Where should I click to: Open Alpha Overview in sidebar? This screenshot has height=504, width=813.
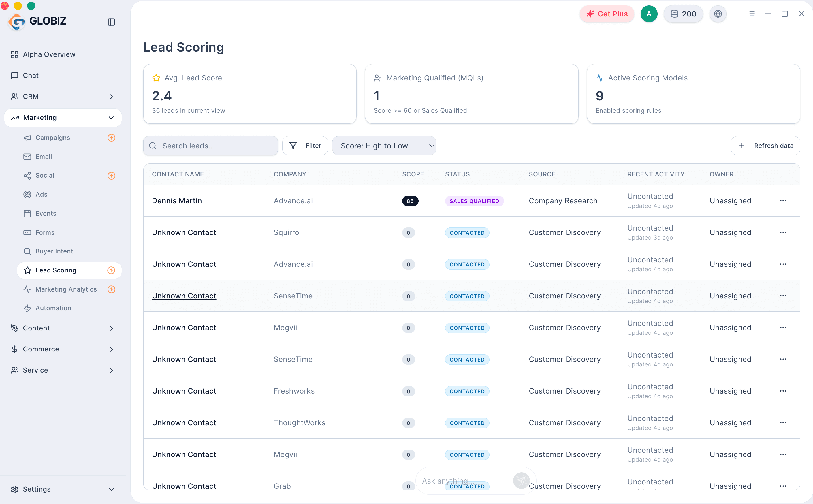coord(49,54)
